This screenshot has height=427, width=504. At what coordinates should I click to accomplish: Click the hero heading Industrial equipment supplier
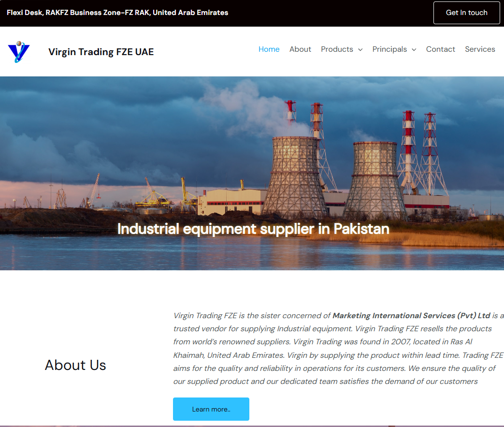253,229
